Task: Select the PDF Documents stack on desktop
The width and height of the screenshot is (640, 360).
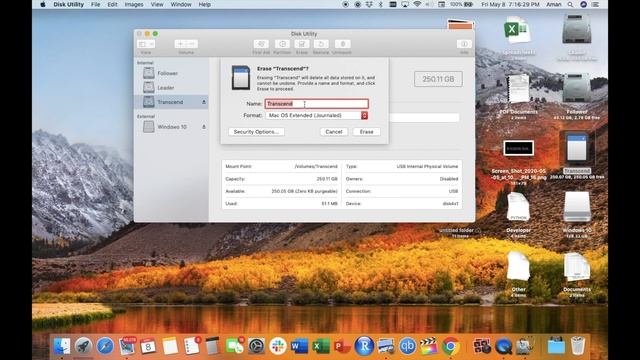Action: click(x=518, y=89)
